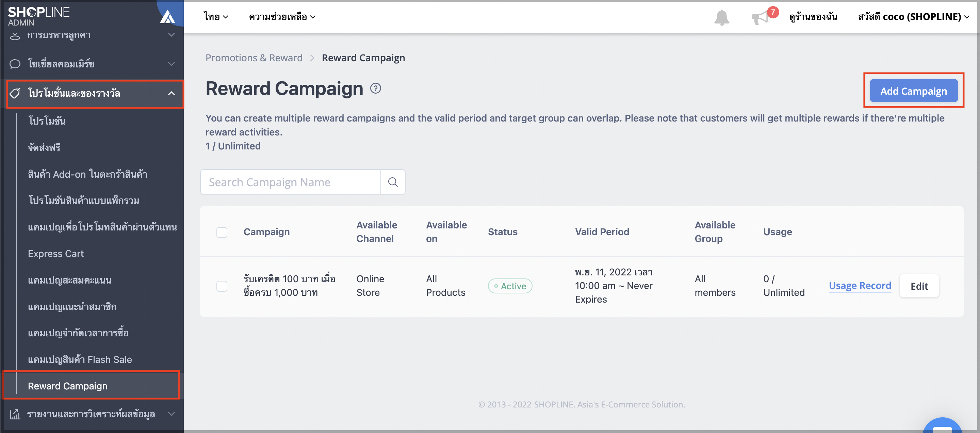The height and width of the screenshot is (433, 980).
Task: Click Edit for the campaign row
Action: coord(919,286)
